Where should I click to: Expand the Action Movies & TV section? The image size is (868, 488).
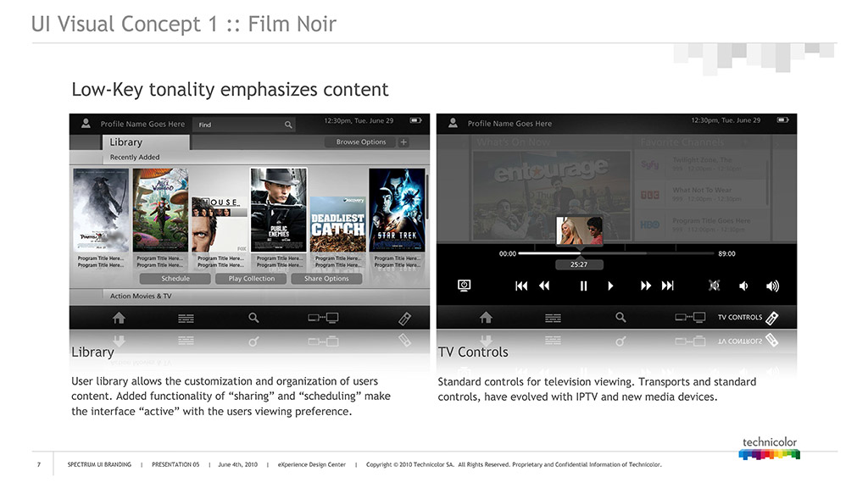[141, 296]
